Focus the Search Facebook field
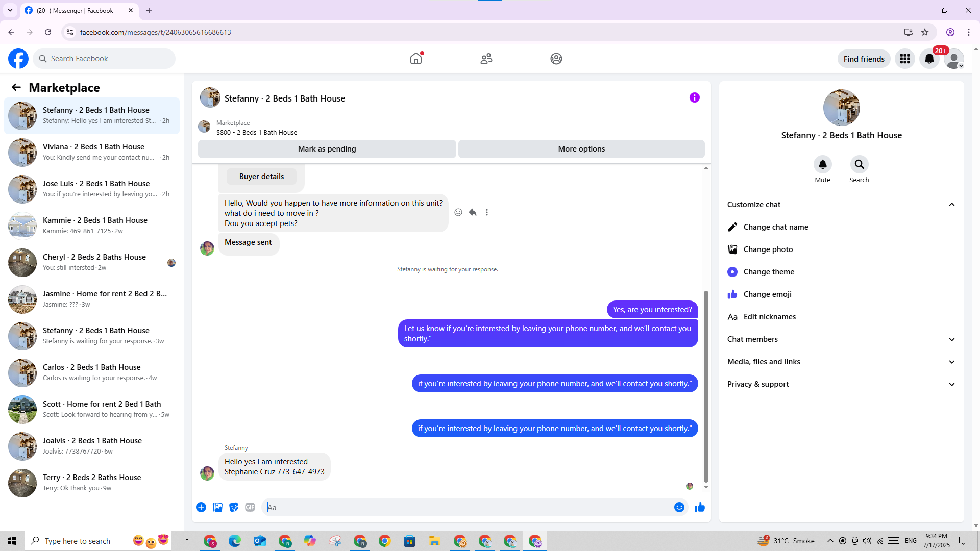980x551 pixels. [x=105, y=59]
